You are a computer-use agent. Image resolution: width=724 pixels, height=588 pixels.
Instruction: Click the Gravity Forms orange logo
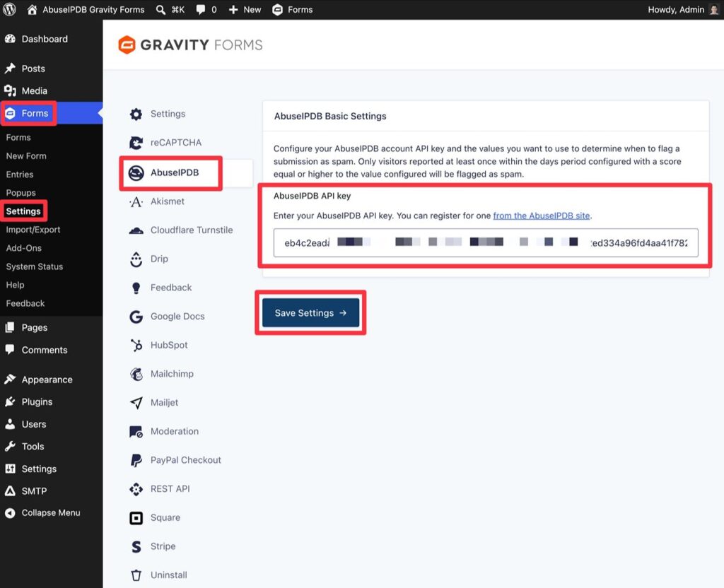(127, 45)
